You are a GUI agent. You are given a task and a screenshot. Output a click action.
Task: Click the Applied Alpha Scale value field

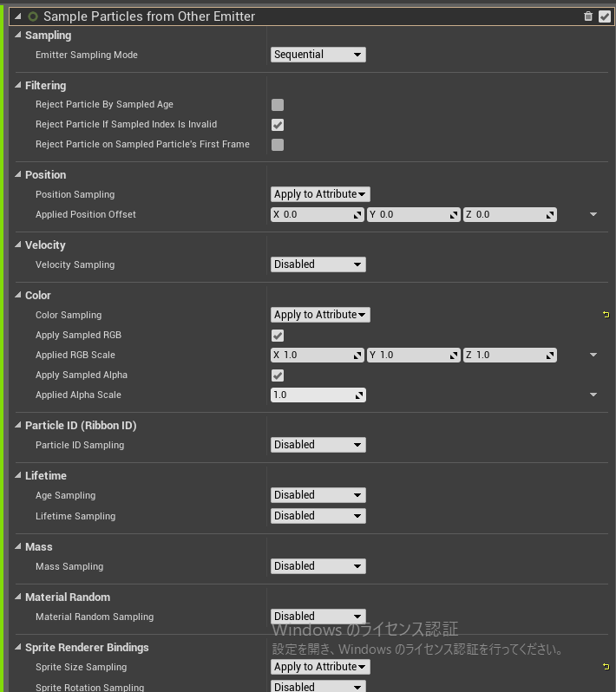[318, 395]
